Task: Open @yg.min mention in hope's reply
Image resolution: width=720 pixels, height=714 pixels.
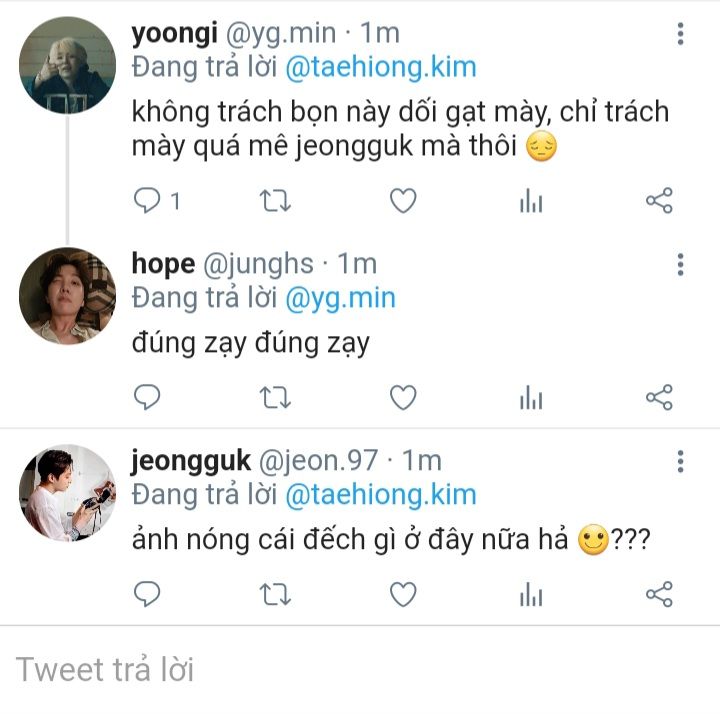Action: (x=340, y=297)
